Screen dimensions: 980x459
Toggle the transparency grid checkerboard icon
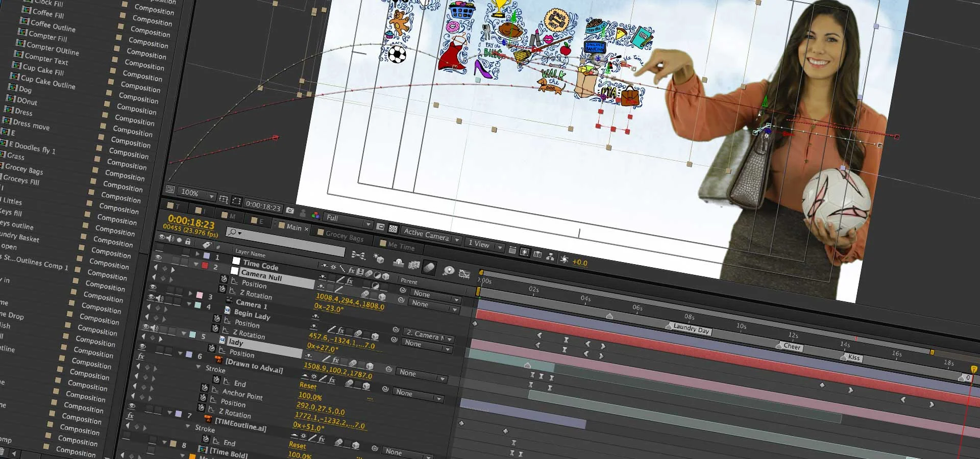(x=393, y=228)
